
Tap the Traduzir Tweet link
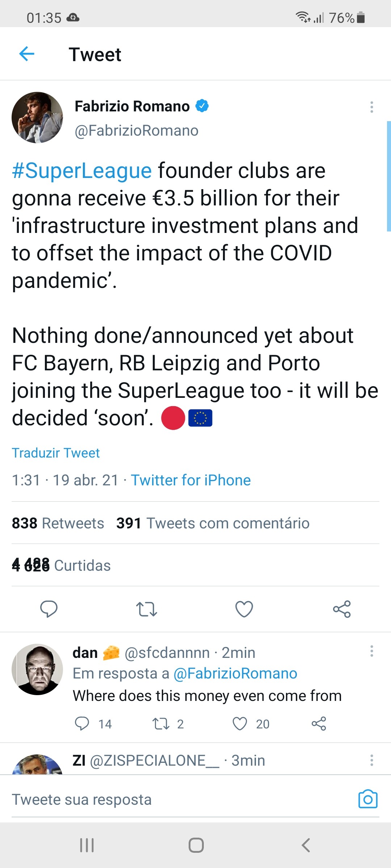56,453
